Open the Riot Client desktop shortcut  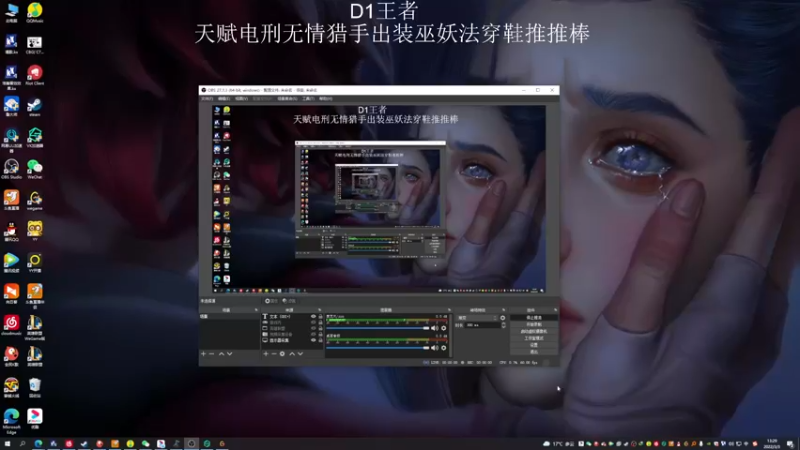click(35, 75)
